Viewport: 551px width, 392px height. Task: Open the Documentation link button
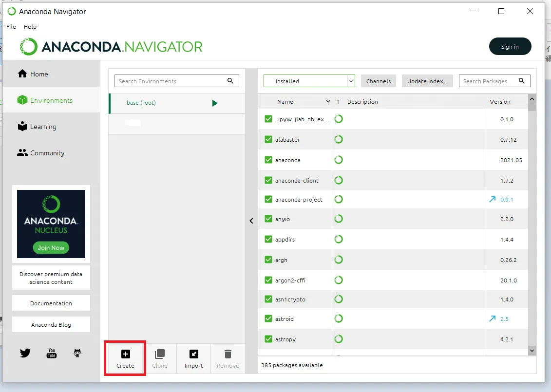pos(51,303)
